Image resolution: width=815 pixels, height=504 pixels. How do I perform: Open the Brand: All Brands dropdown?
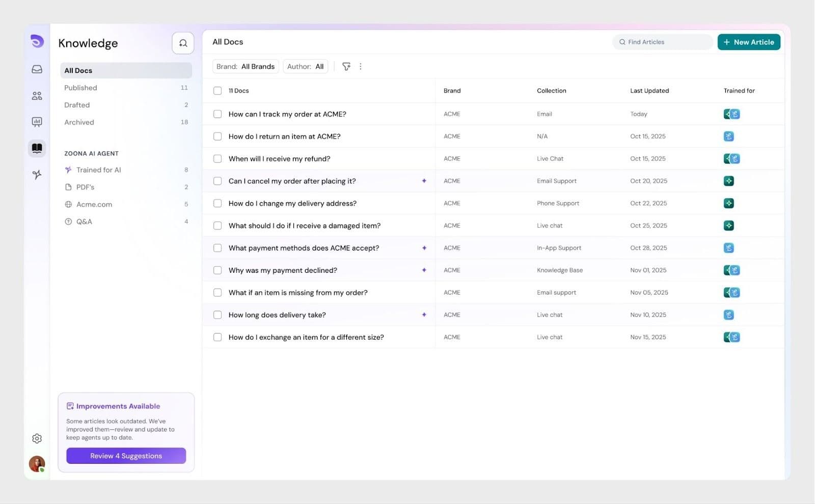(x=246, y=67)
